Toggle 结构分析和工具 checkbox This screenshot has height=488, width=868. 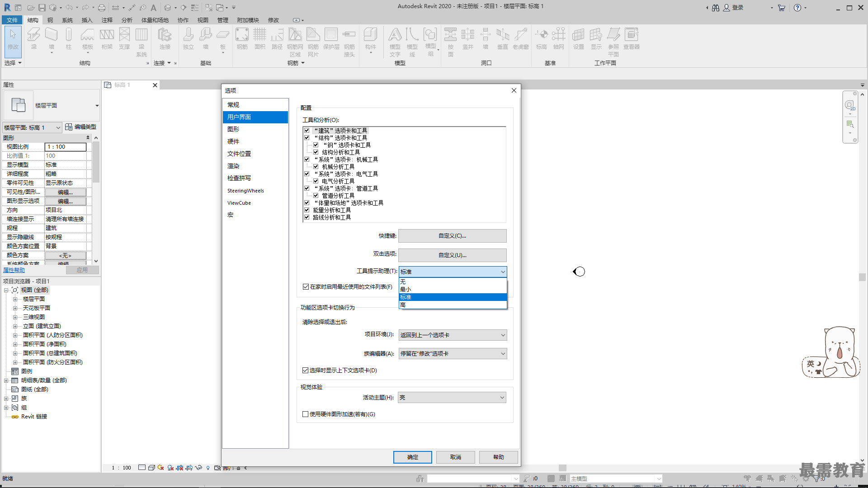click(316, 152)
